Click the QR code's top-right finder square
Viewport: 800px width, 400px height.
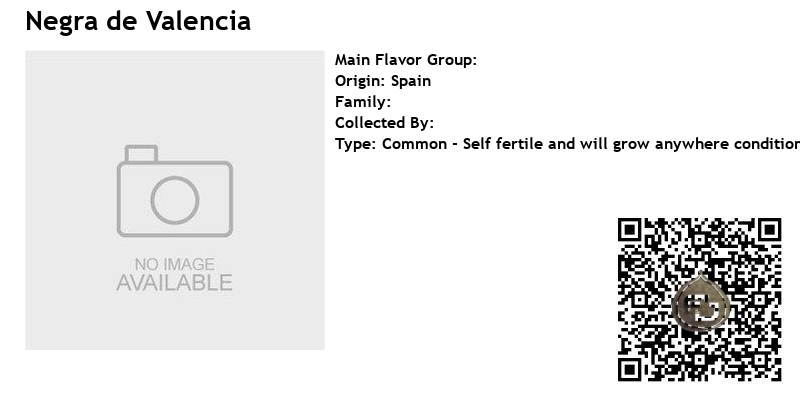[769, 230]
